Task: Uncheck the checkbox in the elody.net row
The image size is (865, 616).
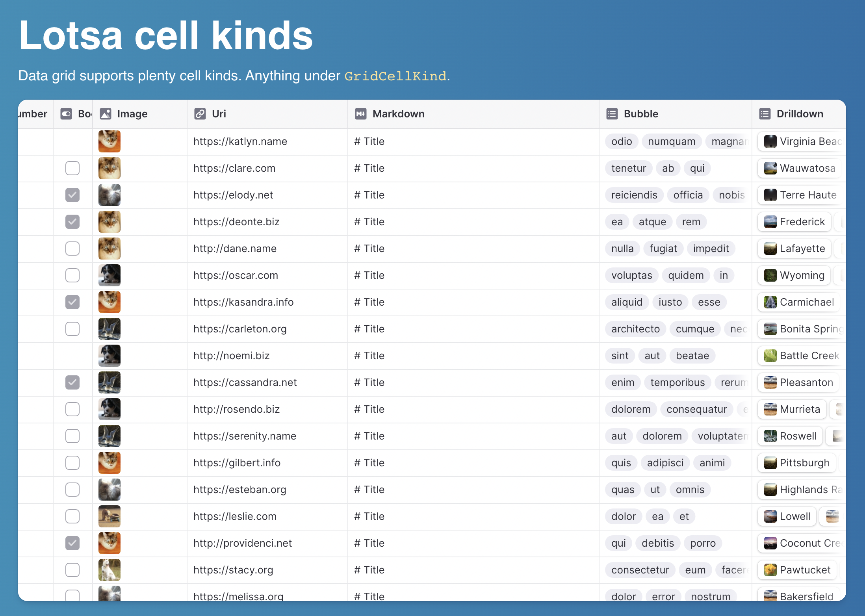Action: pyautogui.click(x=72, y=195)
